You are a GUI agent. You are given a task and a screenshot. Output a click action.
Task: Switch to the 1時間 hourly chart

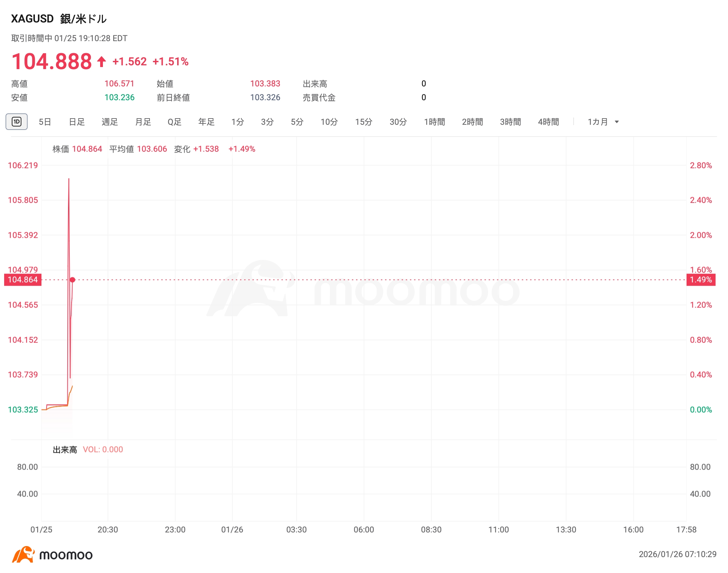(x=435, y=122)
